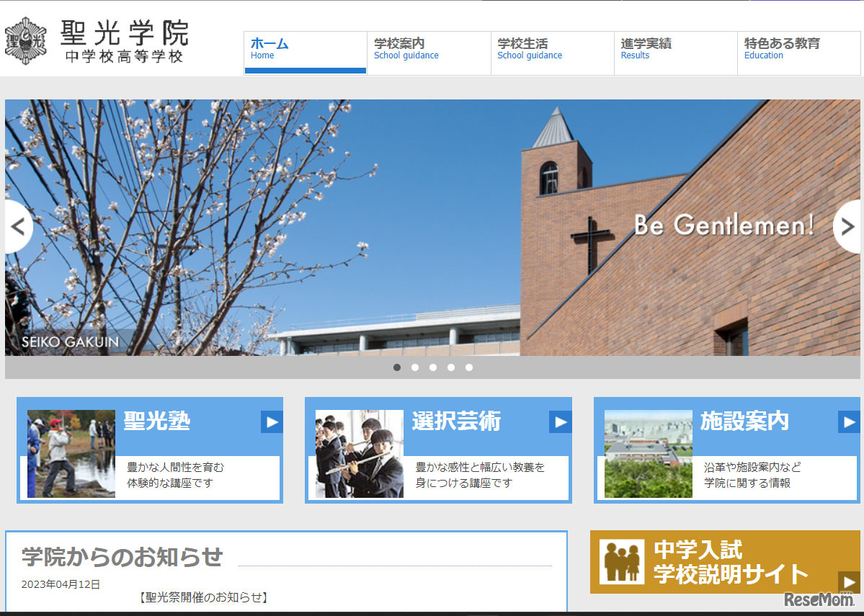Select the fifth carousel slide dot
The width and height of the screenshot is (864, 616).
(469, 367)
